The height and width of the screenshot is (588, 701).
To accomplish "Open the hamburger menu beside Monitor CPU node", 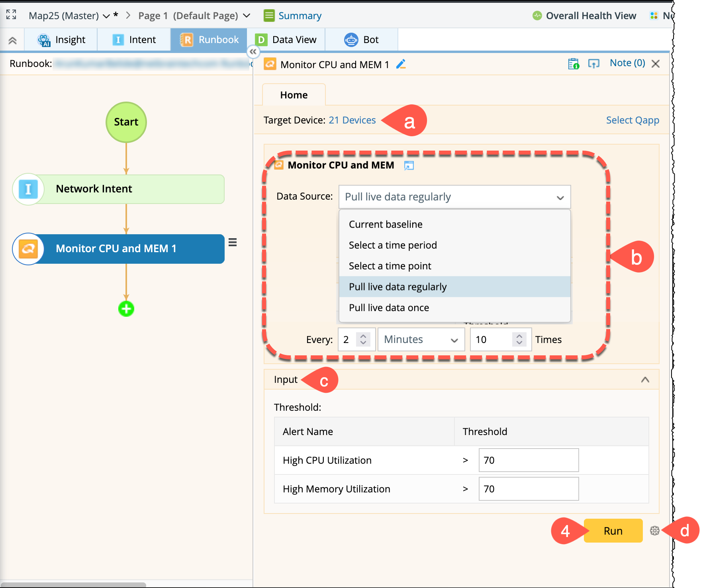I will coord(233,242).
